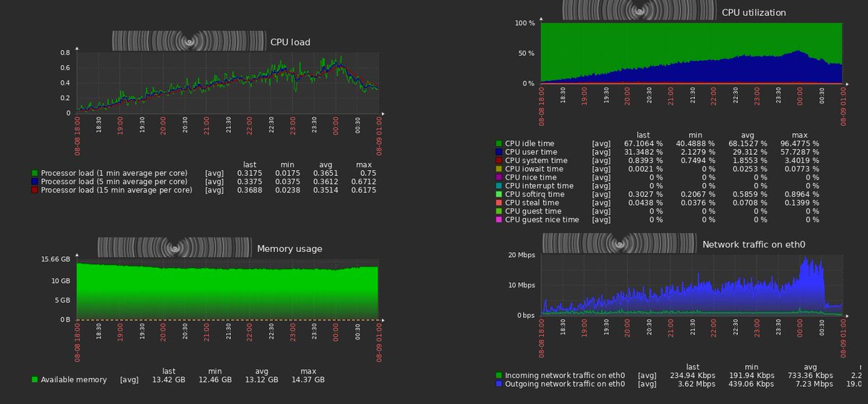Click the CPU nice time legend swatch
Viewport: 868px width, 404px height.
pos(498,177)
